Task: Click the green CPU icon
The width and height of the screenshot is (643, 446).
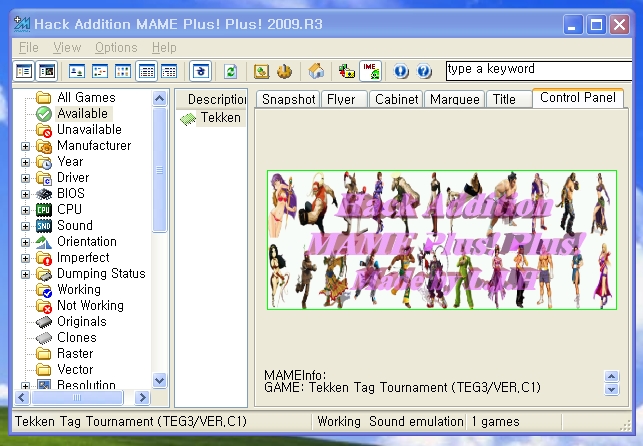Action: [x=44, y=210]
